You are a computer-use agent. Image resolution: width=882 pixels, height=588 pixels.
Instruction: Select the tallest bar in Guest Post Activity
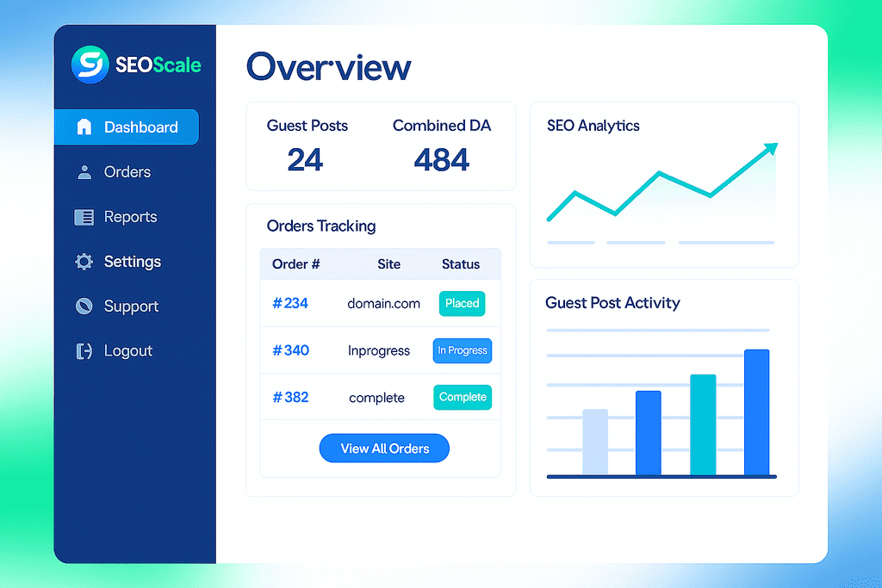click(756, 412)
